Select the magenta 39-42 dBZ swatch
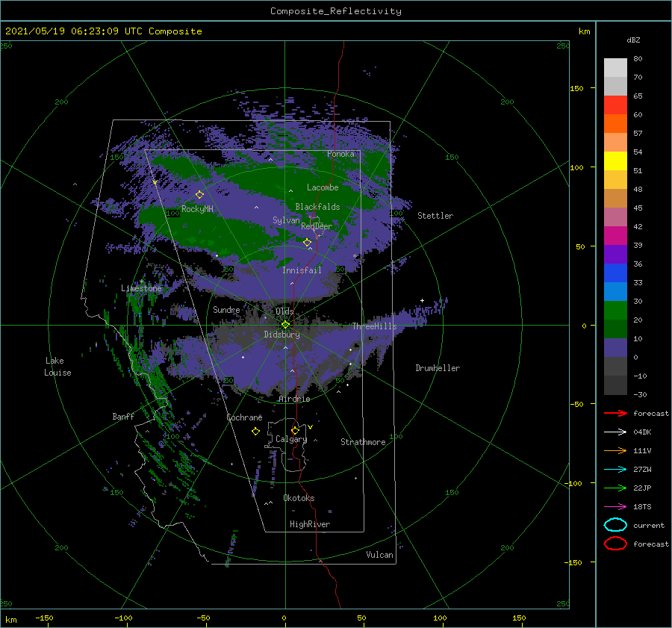 pyautogui.click(x=615, y=236)
